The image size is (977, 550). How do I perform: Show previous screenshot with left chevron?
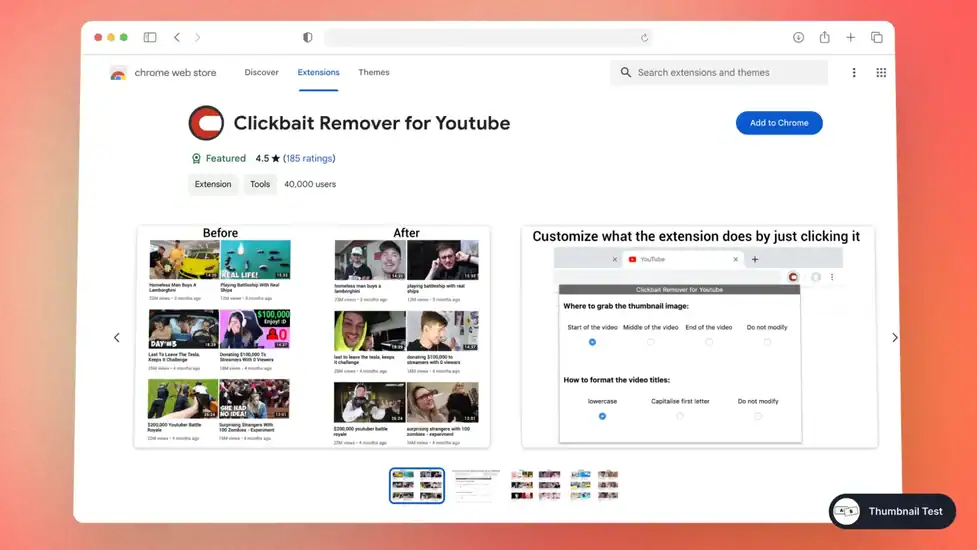pos(116,338)
